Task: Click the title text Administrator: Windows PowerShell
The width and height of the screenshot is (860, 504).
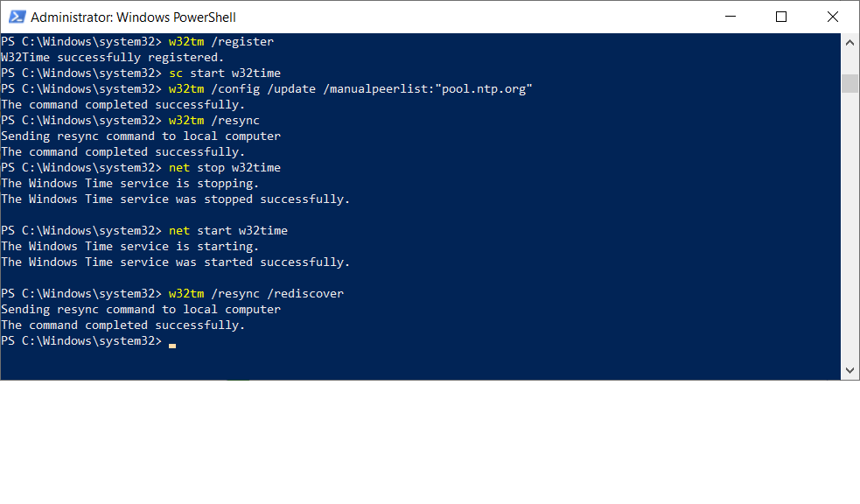Action: 133,17
